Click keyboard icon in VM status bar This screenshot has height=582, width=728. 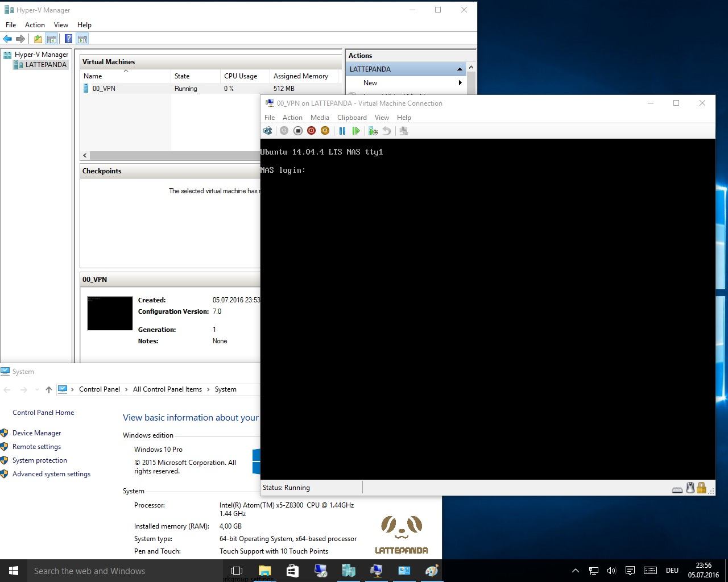click(677, 489)
